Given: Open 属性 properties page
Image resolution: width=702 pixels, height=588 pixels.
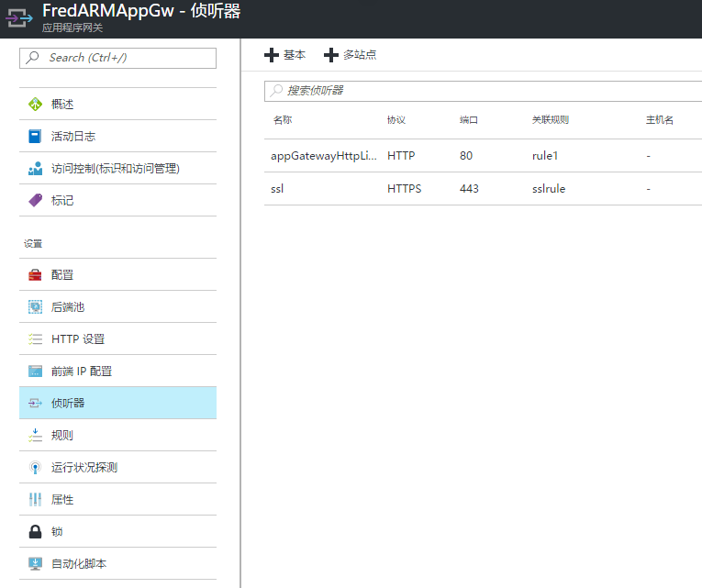Looking at the screenshot, I should 62,500.
